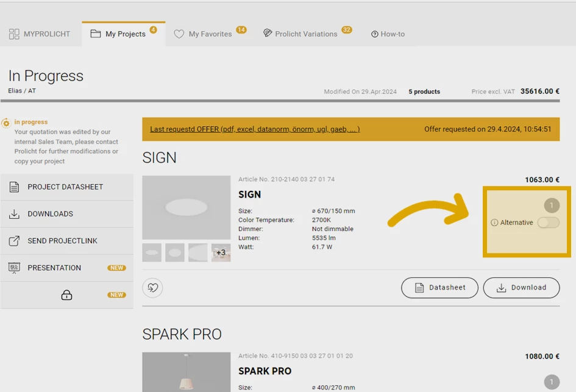
Task: Open the How-to tab
Action: [x=388, y=34]
